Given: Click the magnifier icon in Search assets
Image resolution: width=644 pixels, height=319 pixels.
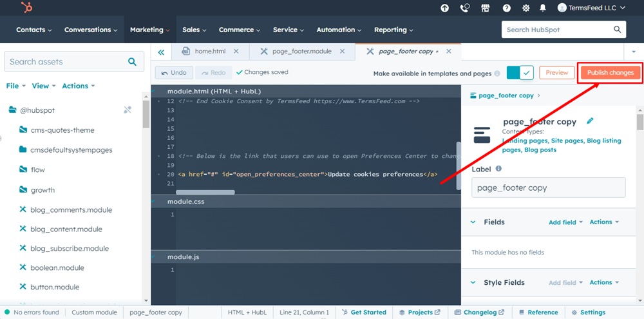Looking at the screenshot, I should 132,62.
